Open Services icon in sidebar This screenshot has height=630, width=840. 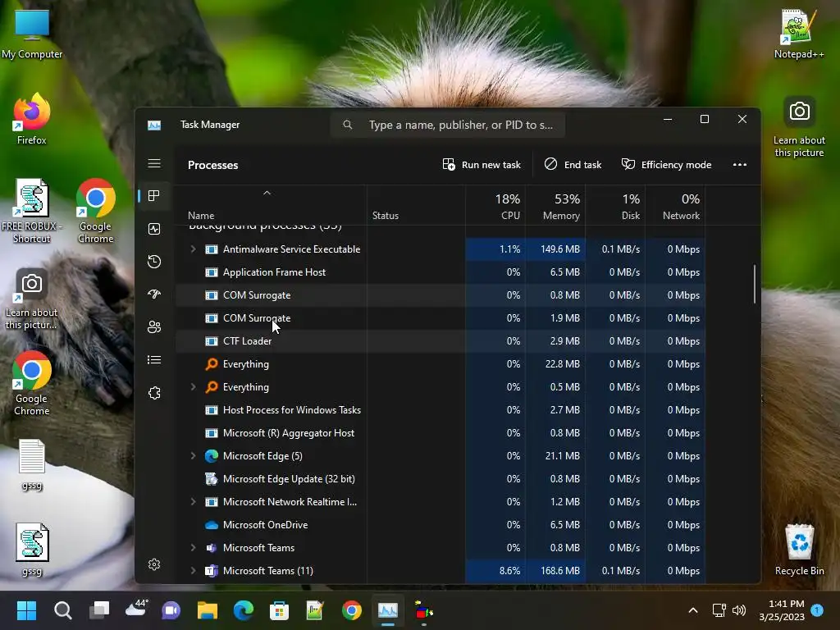click(x=154, y=393)
